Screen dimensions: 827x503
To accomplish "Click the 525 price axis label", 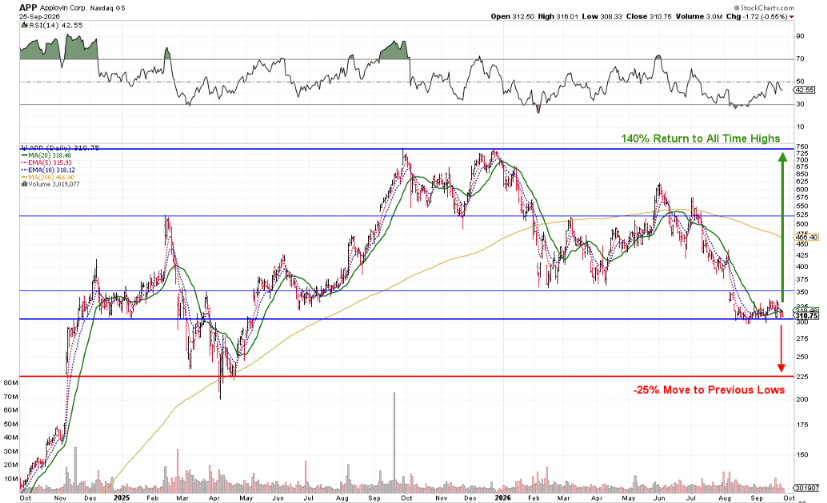I will point(802,215).
